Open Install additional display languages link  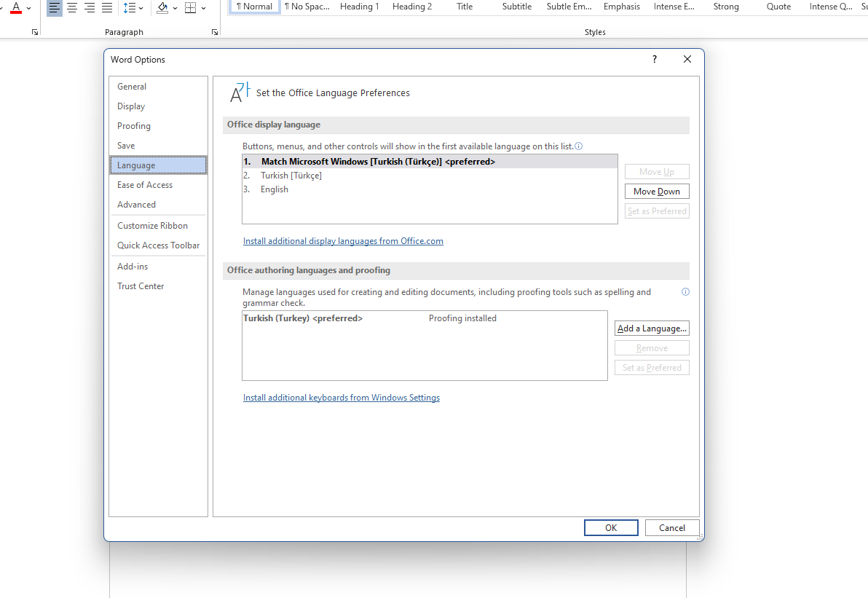(x=343, y=241)
